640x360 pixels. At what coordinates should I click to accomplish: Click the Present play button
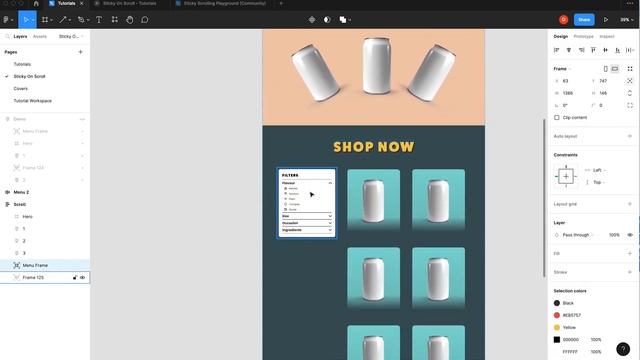tap(606, 20)
